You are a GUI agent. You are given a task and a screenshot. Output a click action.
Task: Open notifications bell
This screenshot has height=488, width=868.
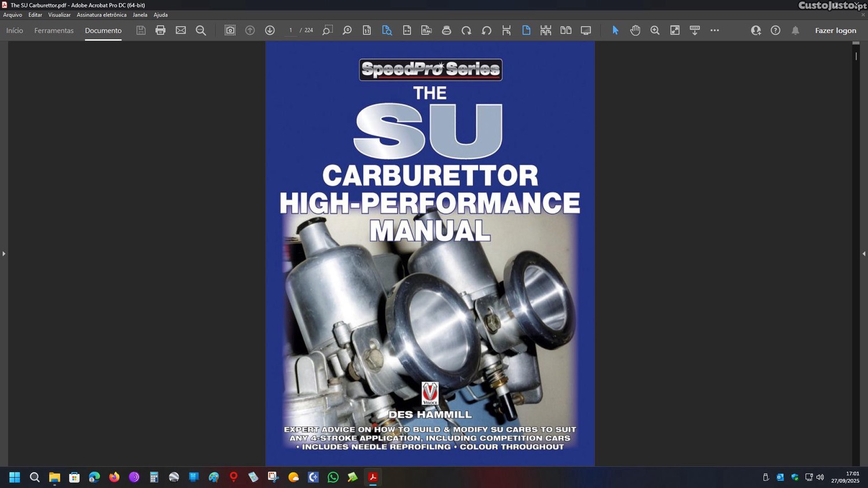point(795,30)
